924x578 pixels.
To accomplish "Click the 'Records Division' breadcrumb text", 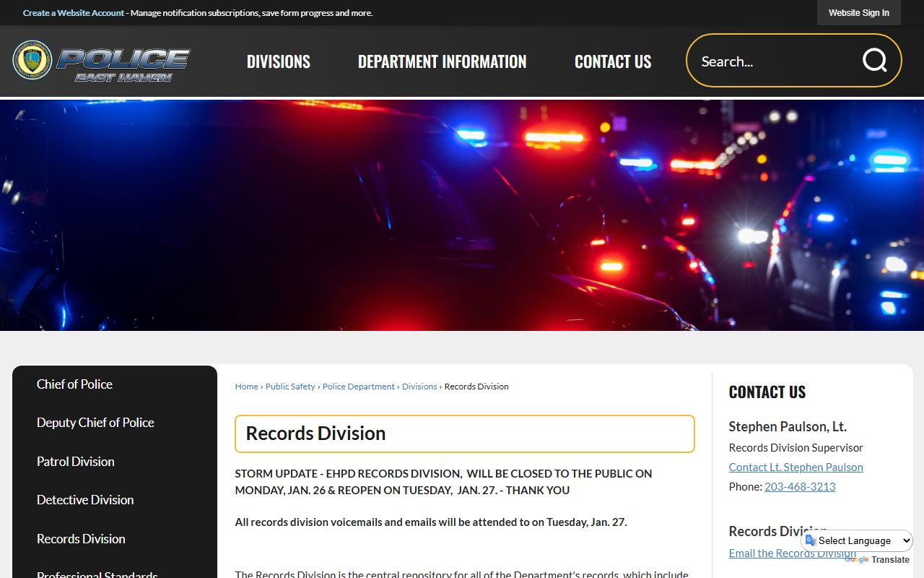I will (476, 387).
